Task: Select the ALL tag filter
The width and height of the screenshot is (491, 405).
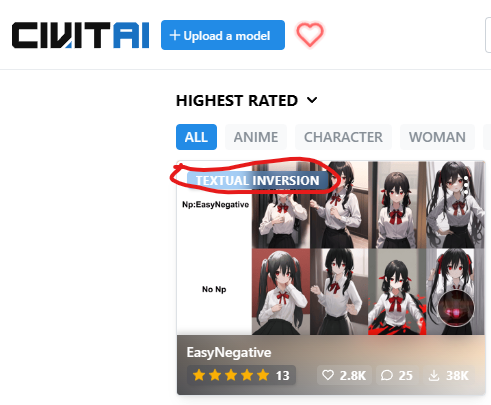Action: [x=196, y=137]
